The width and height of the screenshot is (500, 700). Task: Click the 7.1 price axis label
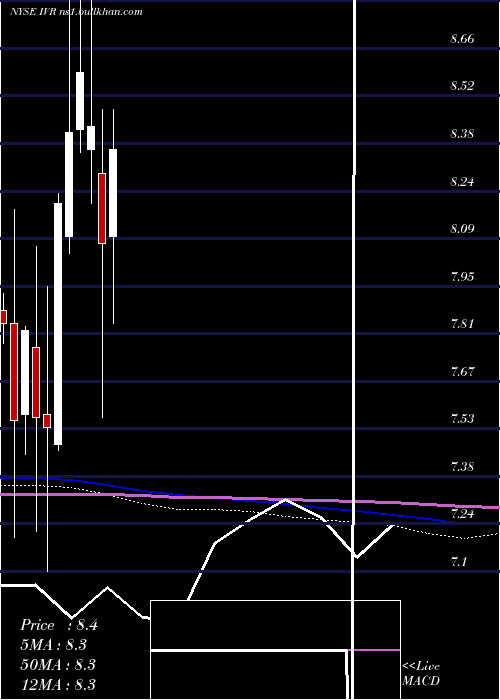click(458, 561)
